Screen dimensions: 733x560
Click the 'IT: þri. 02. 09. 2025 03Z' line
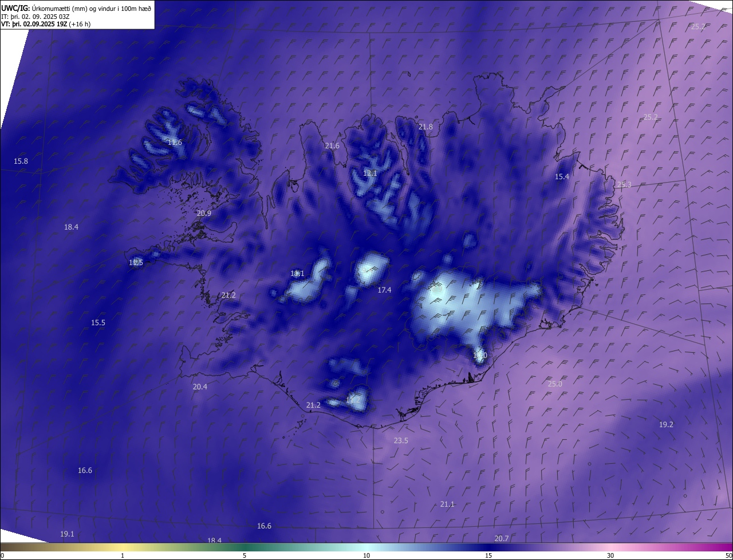36,17
